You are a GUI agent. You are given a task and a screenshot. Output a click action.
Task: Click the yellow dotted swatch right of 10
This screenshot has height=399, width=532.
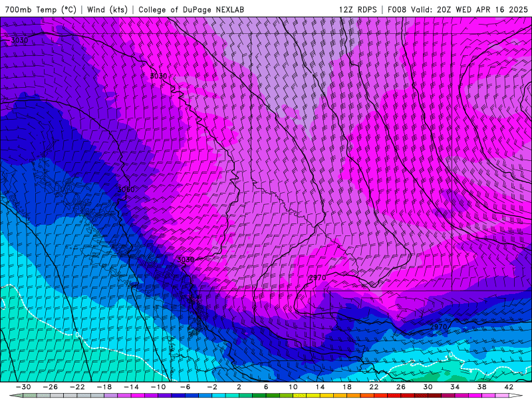click(300, 396)
